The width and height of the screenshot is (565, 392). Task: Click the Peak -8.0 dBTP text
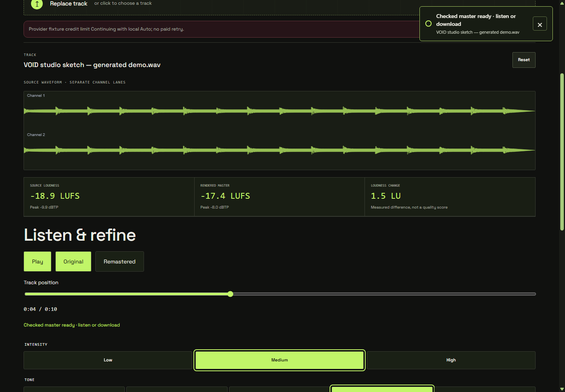(x=215, y=207)
